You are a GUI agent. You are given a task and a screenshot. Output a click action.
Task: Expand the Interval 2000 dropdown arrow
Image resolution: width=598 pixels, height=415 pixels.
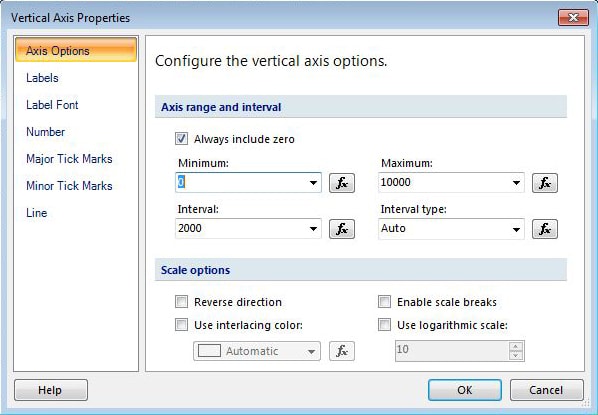(x=313, y=229)
